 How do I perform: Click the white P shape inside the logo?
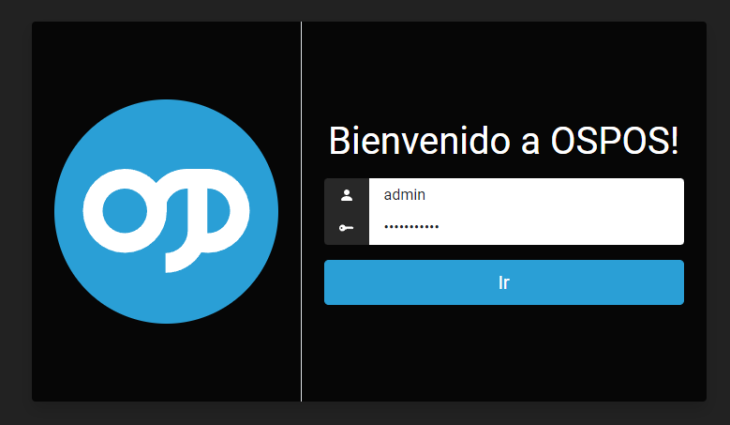pos(208,221)
